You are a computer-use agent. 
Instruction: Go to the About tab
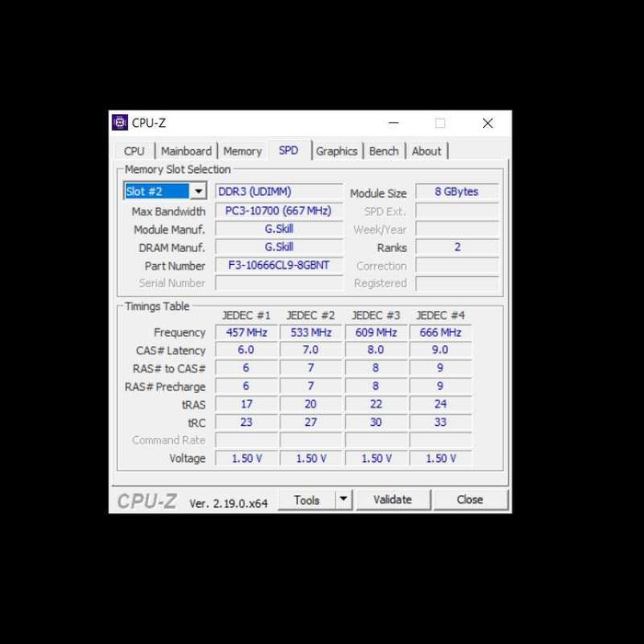tap(426, 151)
